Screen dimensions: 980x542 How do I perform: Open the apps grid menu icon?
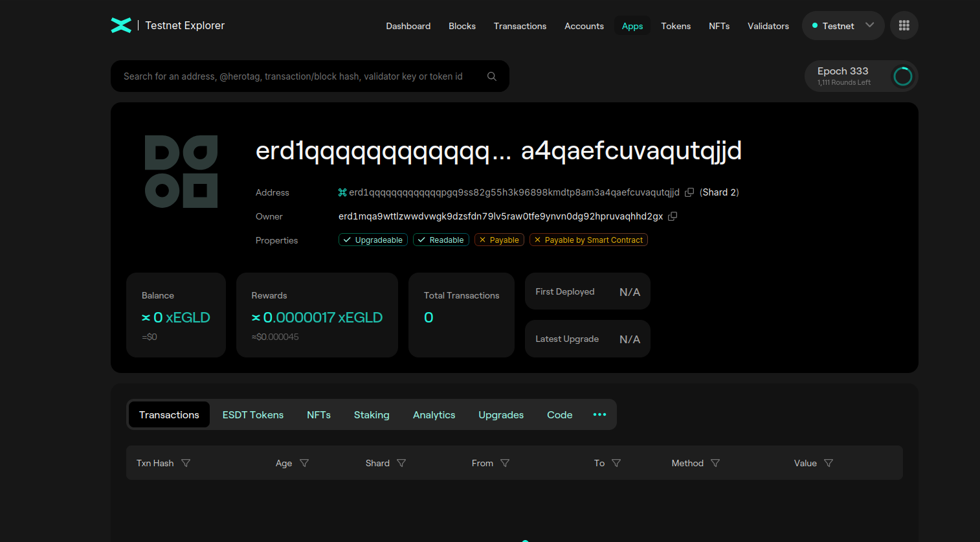pyautogui.click(x=904, y=25)
